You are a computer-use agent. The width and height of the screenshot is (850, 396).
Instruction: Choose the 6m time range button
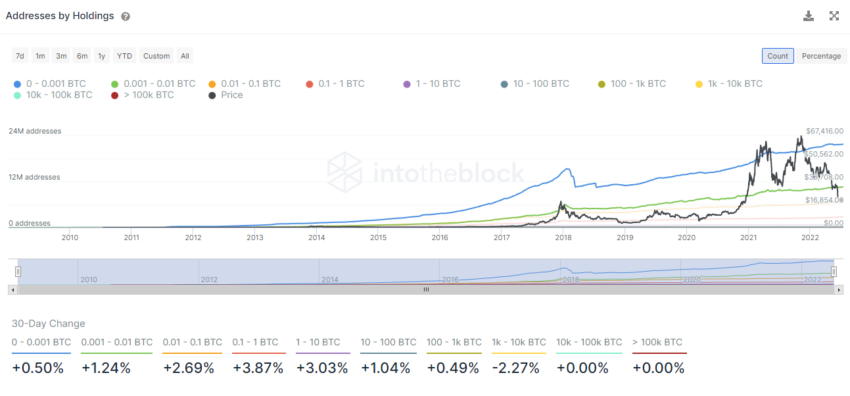(82, 56)
